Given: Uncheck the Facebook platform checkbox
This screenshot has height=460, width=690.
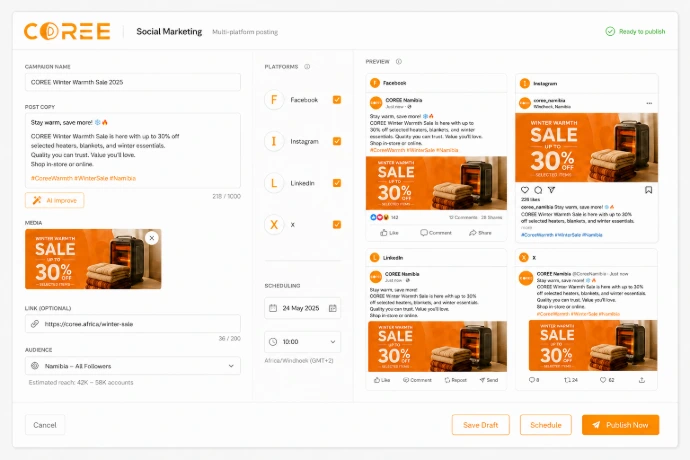Looking at the screenshot, I should [x=337, y=100].
